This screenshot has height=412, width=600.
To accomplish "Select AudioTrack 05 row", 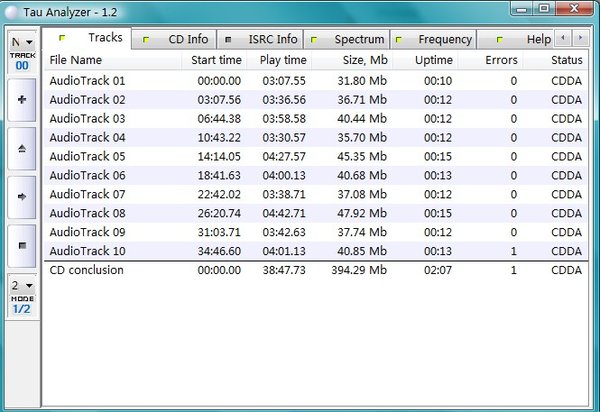I will pyautogui.click(x=316, y=156).
